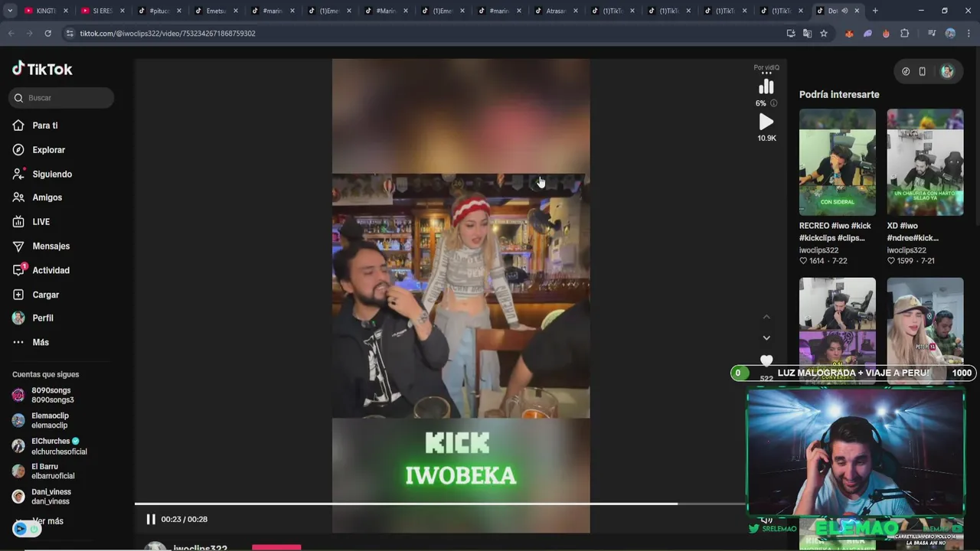This screenshot has height=551, width=980.
Task: Open the MetaMask fox extension
Action: pos(849,34)
